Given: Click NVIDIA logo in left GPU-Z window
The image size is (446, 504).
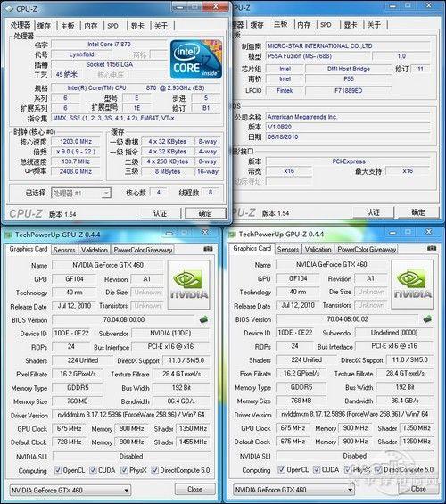Looking at the screenshot, I should 189,285.
